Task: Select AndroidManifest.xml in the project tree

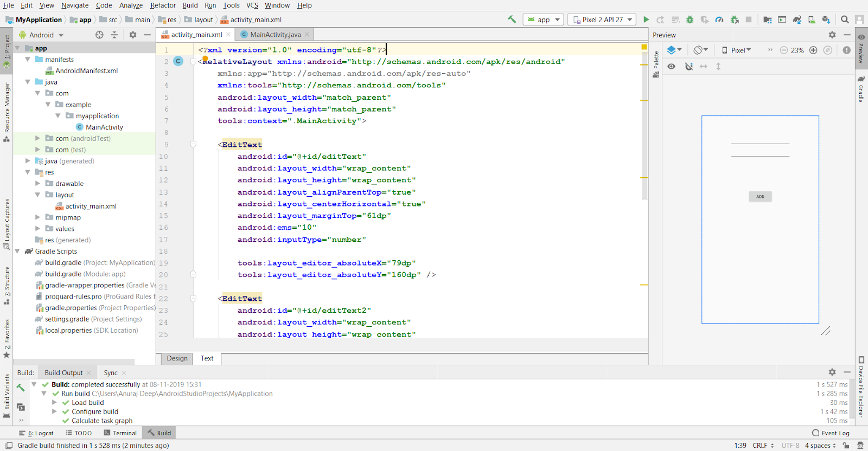Action: pos(81,70)
